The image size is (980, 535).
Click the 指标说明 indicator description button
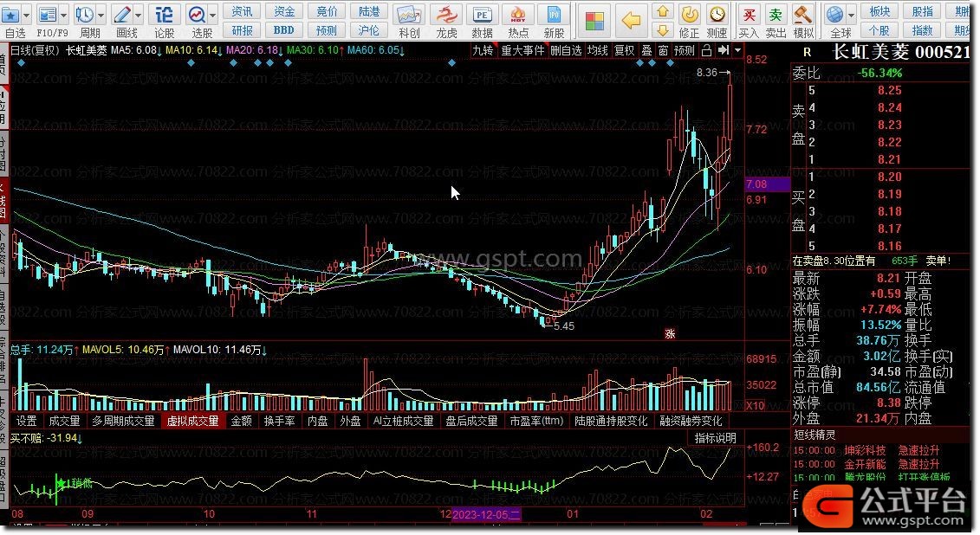pos(715,438)
